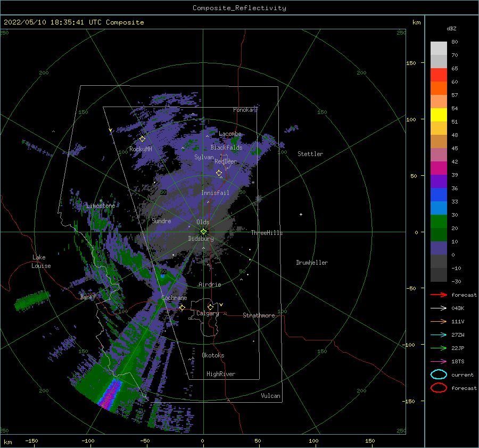Click the HighRiver city label
The width and height of the screenshot is (479, 448).
tap(221, 374)
